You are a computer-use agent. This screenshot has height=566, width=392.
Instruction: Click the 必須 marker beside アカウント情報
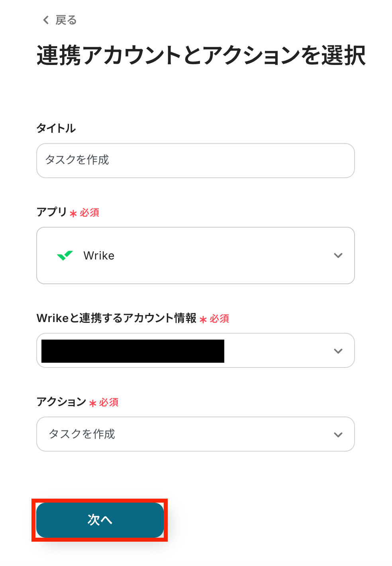(x=219, y=319)
